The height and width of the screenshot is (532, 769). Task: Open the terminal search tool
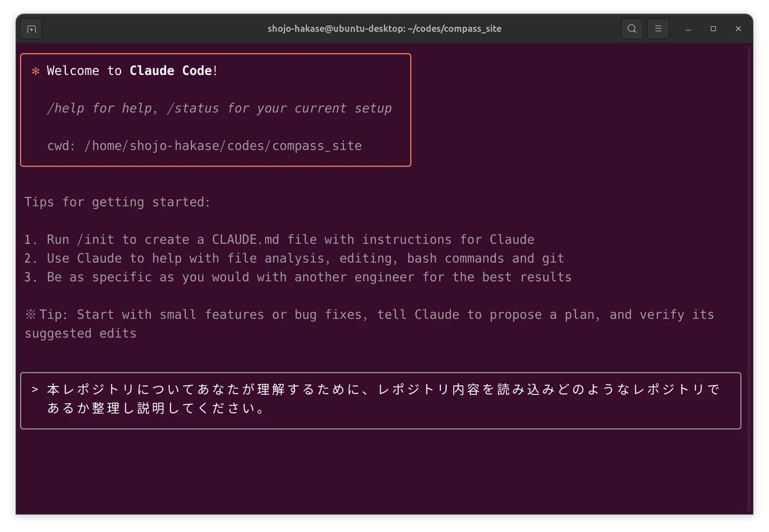pyautogui.click(x=632, y=29)
